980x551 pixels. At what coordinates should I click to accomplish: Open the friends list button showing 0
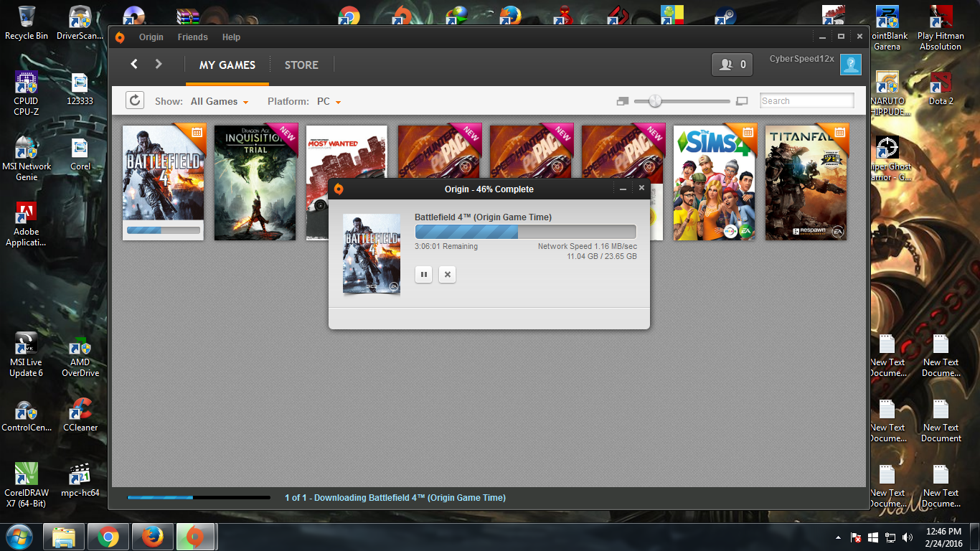(732, 65)
